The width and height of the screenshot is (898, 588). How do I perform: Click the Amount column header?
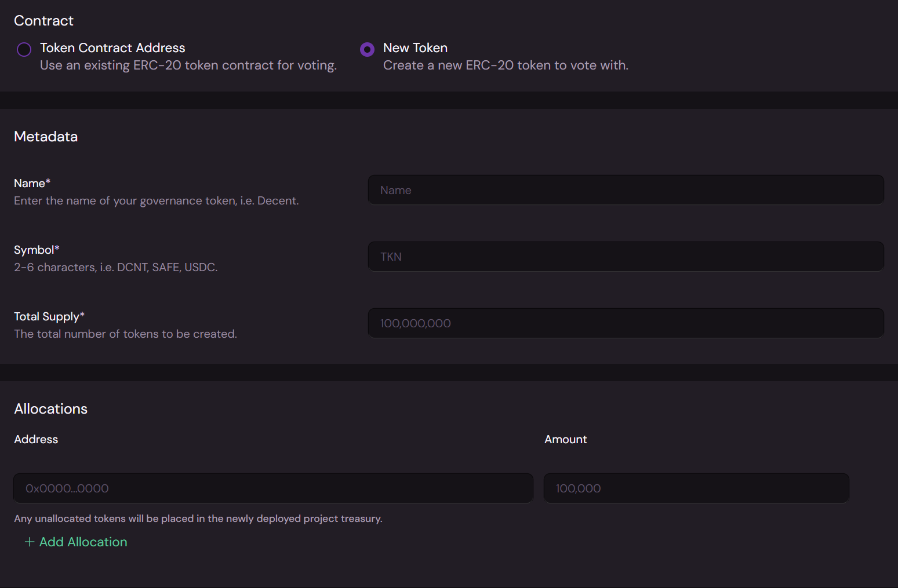click(565, 440)
